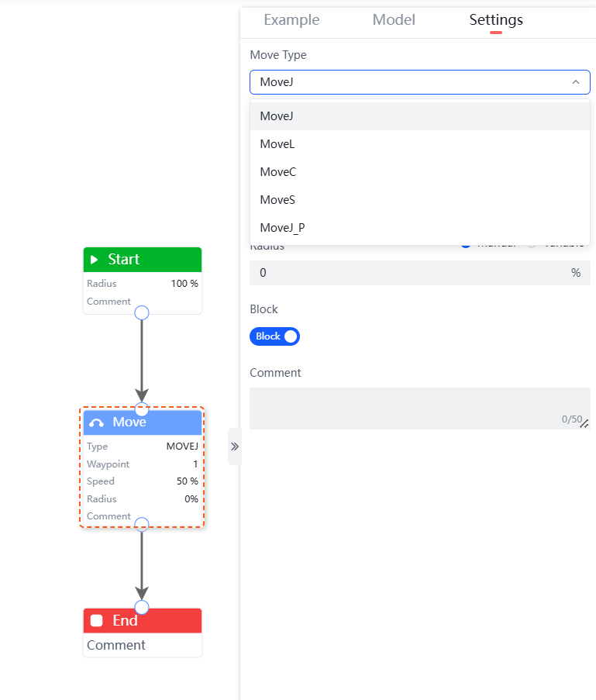The image size is (596, 700).
Task: Open the Model tab
Action: click(394, 20)
